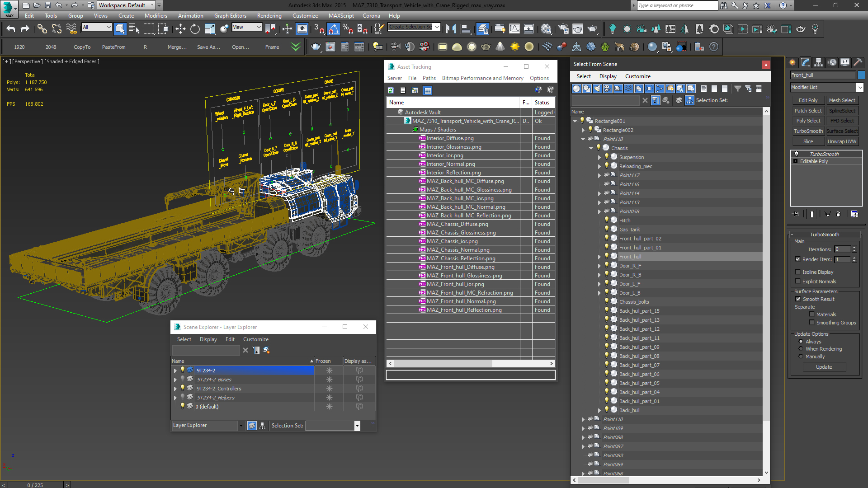Open Select by Name tool in main toolbar
Screen dimensions: 868x488
click(134, 29)
